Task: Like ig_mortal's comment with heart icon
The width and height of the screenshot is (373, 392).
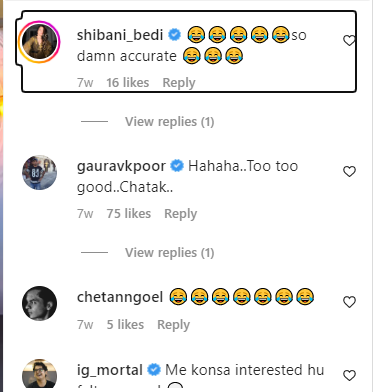Action: click(349, 376)
